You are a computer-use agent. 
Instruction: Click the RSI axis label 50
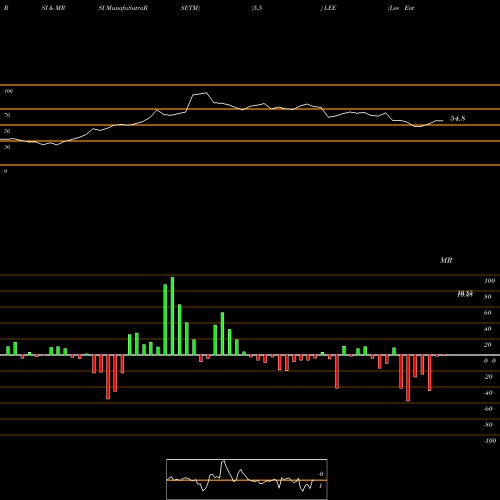7,131
